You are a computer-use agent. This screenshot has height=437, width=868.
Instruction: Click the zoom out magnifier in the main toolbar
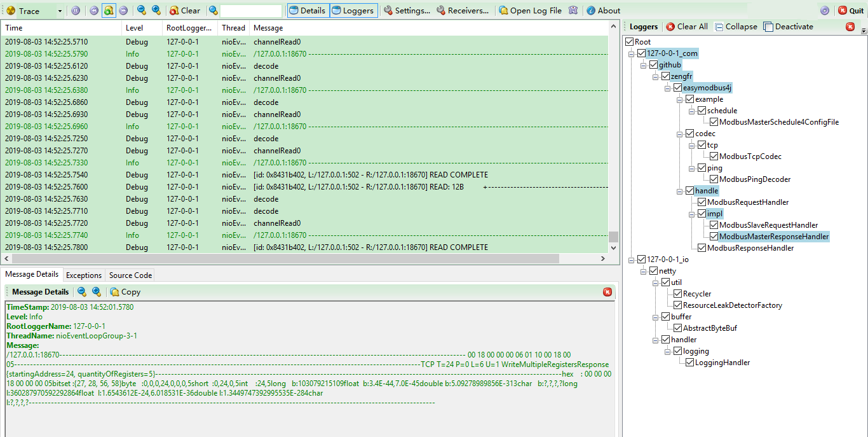click(x=142, y=11)
